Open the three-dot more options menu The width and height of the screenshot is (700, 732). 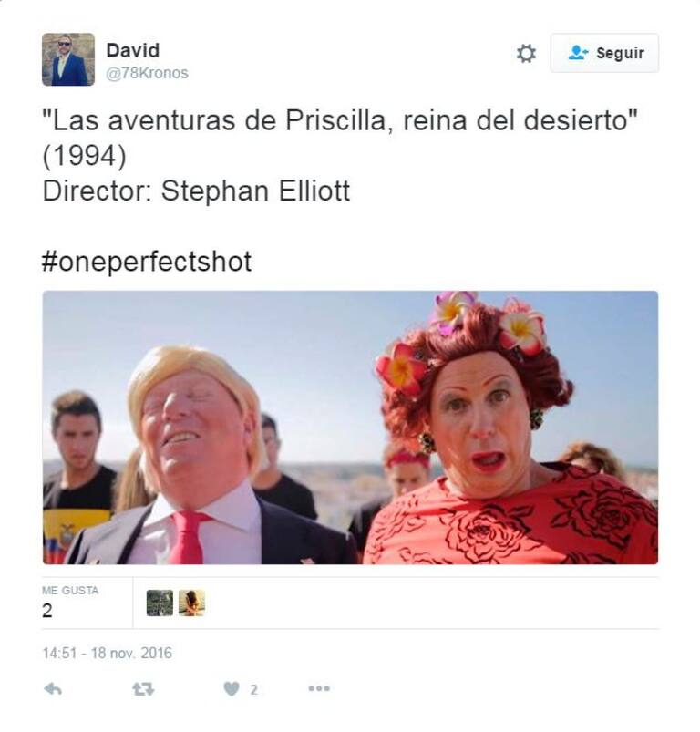[319, 688]
